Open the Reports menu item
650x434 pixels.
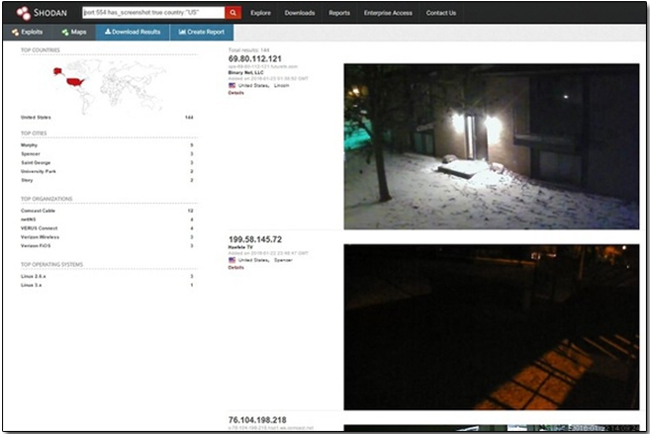pyautogui.click(x=339, y=13)
